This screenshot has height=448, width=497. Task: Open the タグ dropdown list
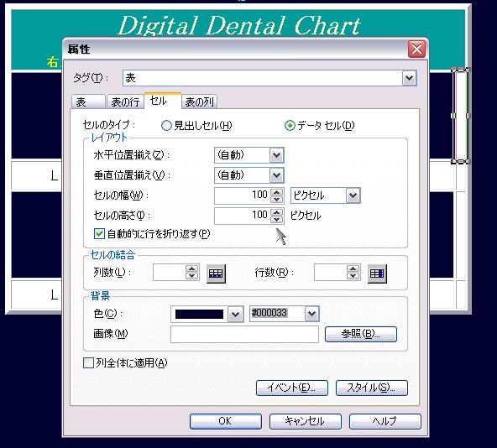click(409, 78)
